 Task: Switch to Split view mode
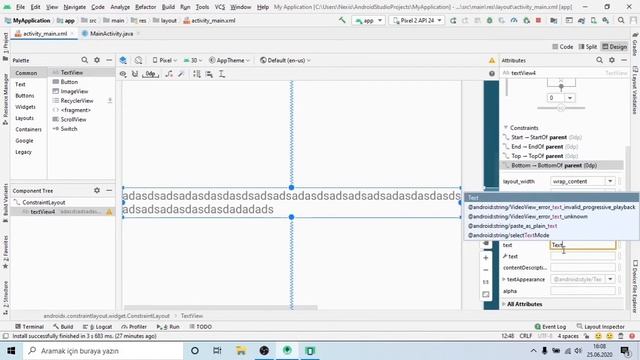click(x=588, y=47)
